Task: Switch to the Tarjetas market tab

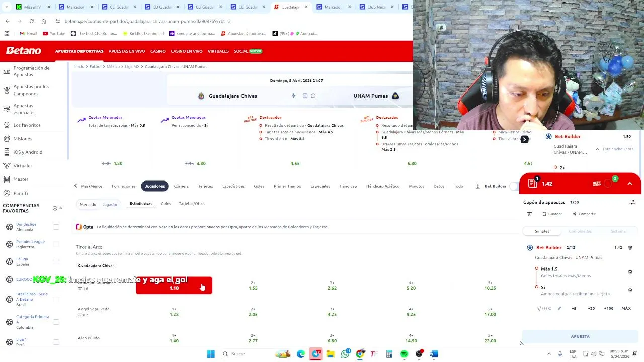Action: [x=205, y=186]
